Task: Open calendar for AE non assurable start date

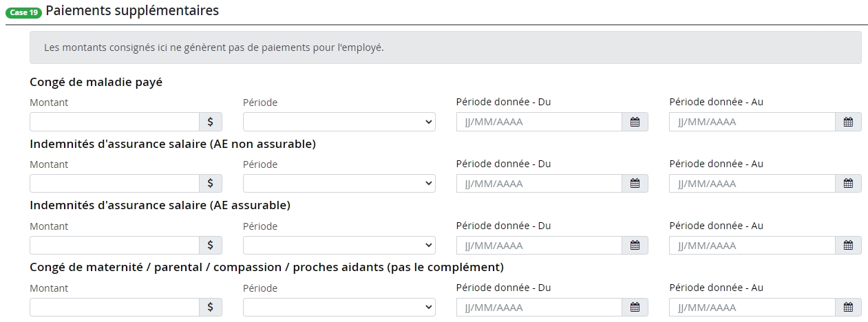Action: tap(635, 184)
